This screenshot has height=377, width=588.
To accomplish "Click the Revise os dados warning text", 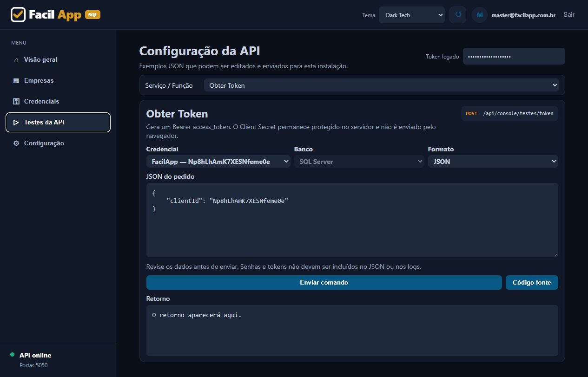I will tap(284, 267).
